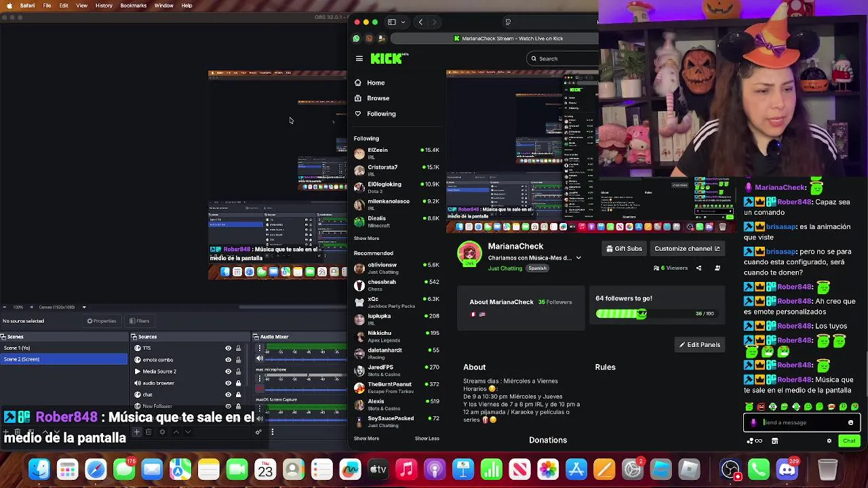Open the Audio Mixer bottom three-dot menu

(272, 432)
